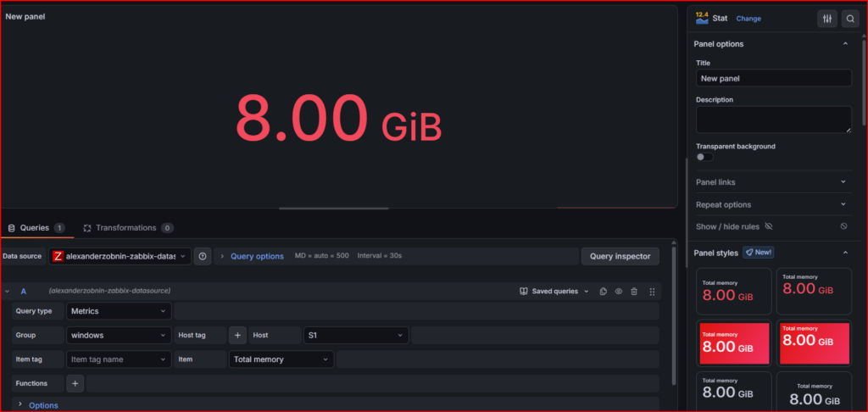Screen dimensions: 868x412
Task: Open the Item tag name dropdown
Action: (x=119, y=359)
